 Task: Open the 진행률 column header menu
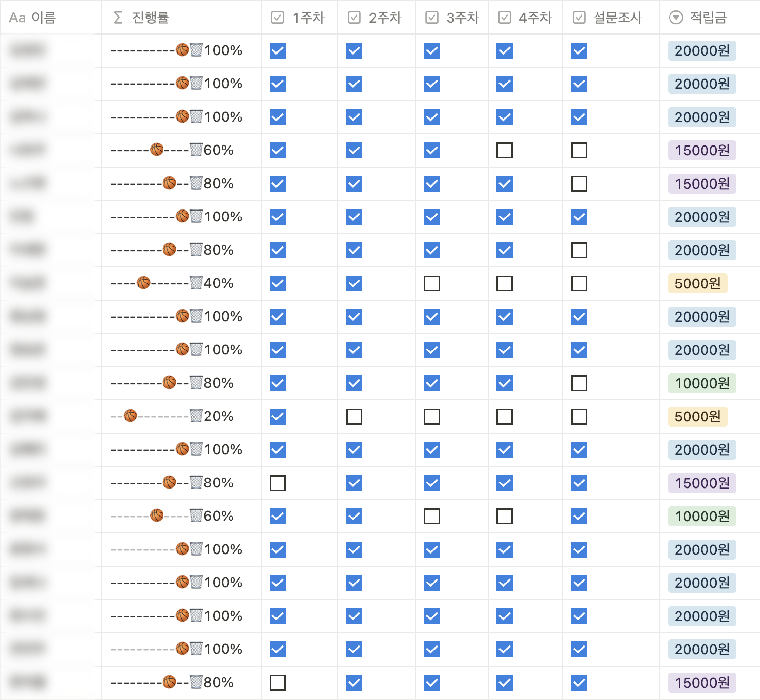151,17
